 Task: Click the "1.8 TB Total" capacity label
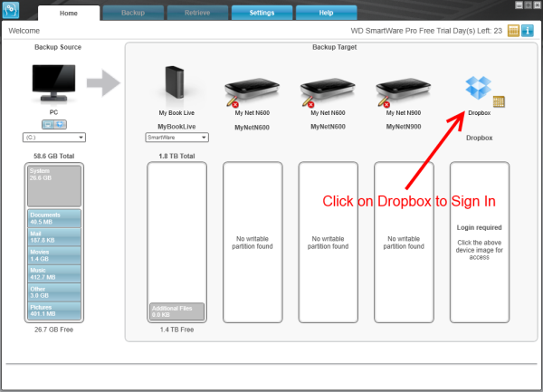click(x=176, y=157)
